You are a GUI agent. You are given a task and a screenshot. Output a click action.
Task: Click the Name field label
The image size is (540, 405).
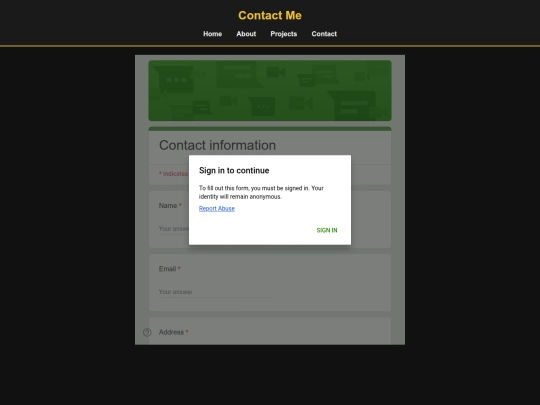[168, 206]
